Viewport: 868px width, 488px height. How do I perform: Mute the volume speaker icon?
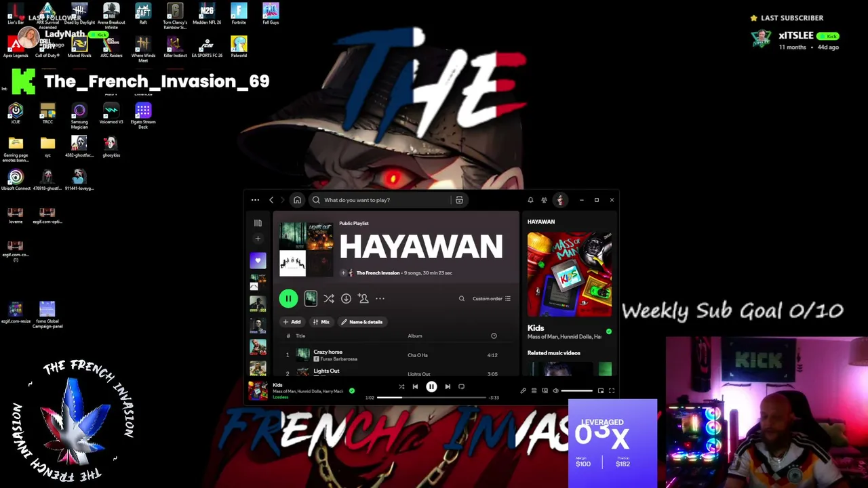555,390
